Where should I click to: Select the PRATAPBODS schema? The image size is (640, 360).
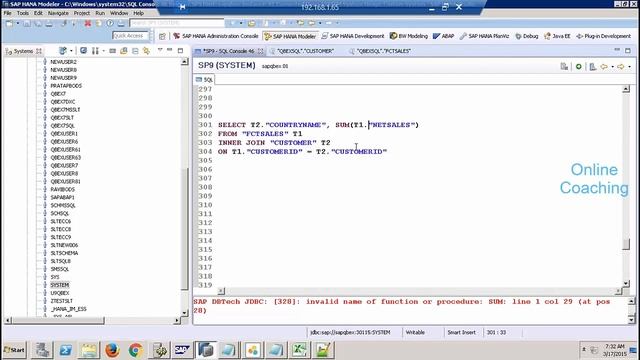pyautogui.click(x=66, y=86)
